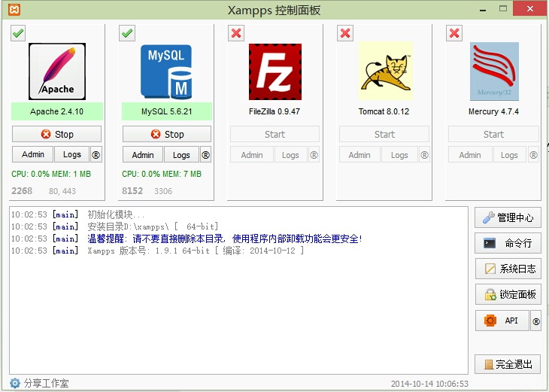Open Mercury Admin

pyautogui.click(x=470, y=154)
